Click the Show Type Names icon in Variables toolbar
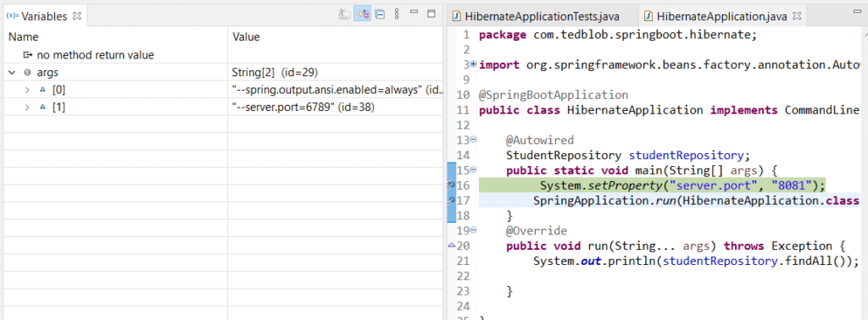 point(345,15)
